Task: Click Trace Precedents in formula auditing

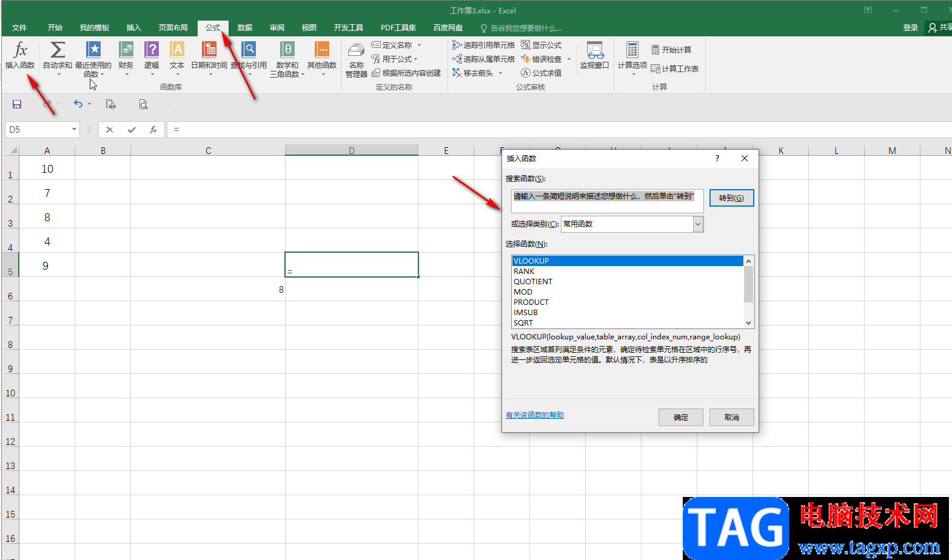Action: point(483,45)
